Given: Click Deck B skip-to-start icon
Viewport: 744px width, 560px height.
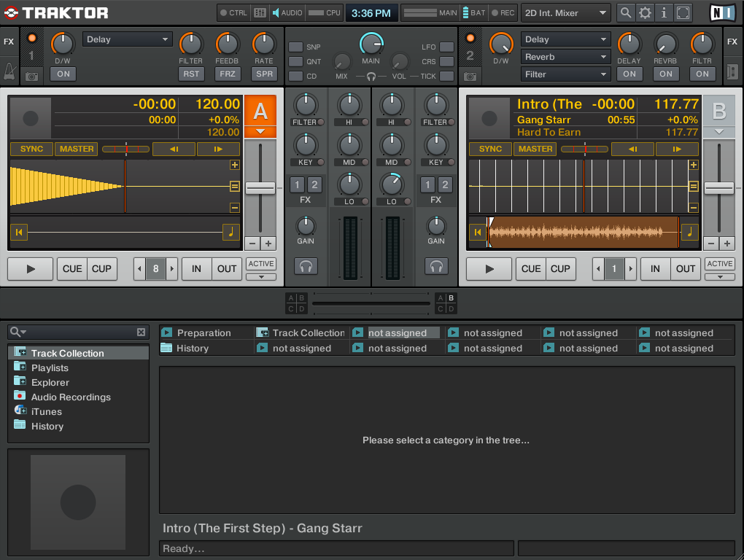Looking at the screenshot, I should coord(477,233).
